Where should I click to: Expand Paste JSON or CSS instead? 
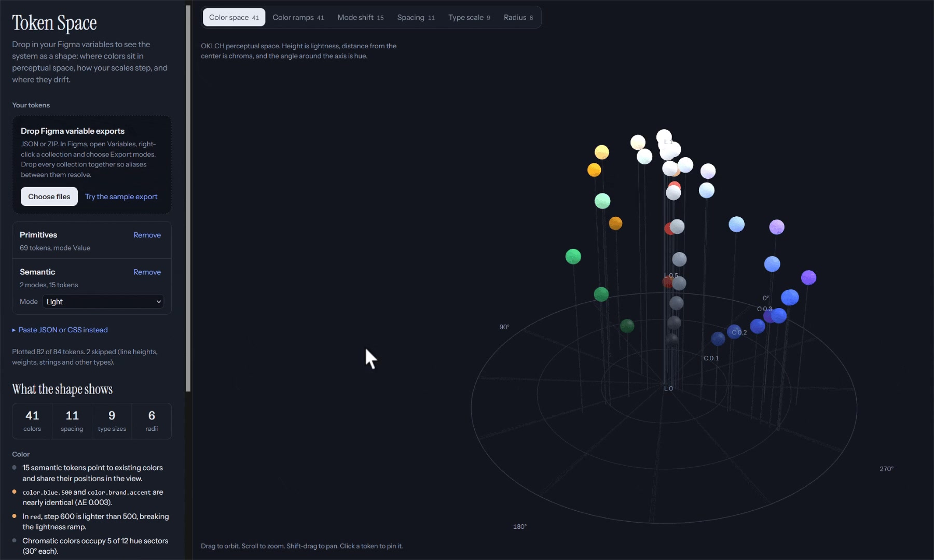point(60,330)
